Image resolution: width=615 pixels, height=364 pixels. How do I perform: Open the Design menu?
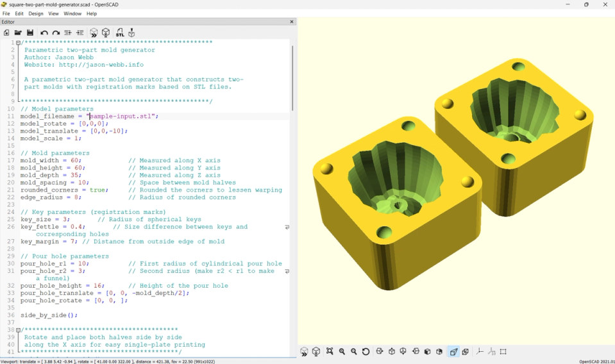click(x=36, y=13)
